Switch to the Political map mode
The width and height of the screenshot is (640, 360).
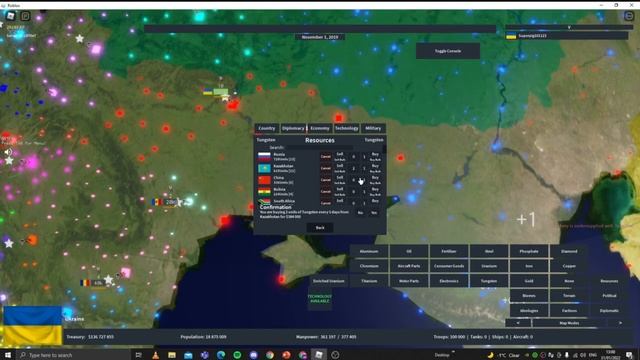[609, 296]
